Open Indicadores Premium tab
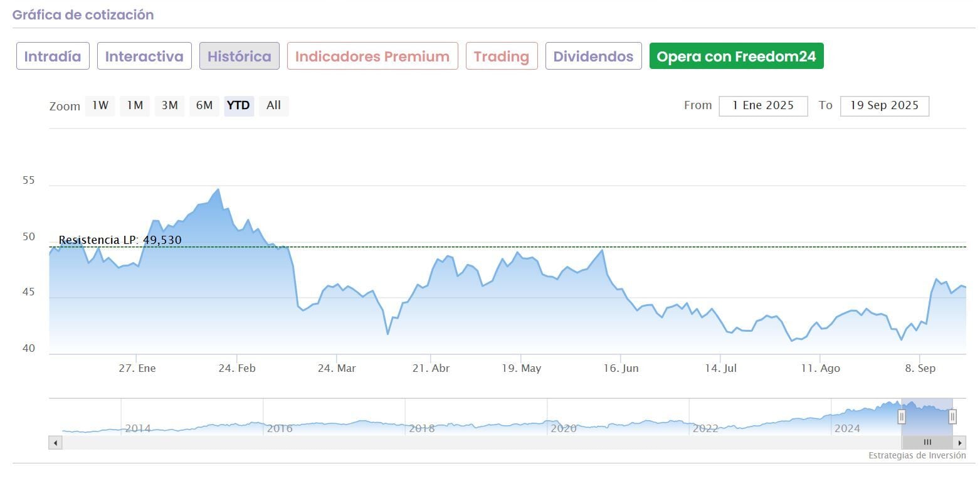The image size is (980, 481). point(372,56)
